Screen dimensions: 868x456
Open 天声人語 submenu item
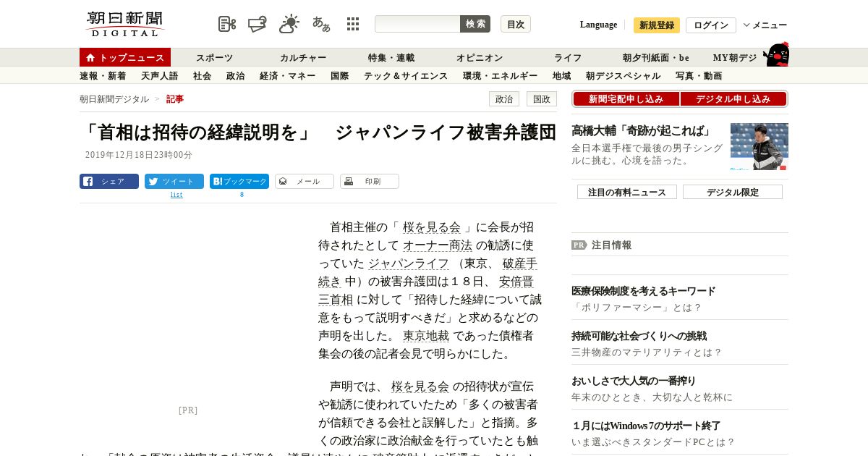point(160,76)
